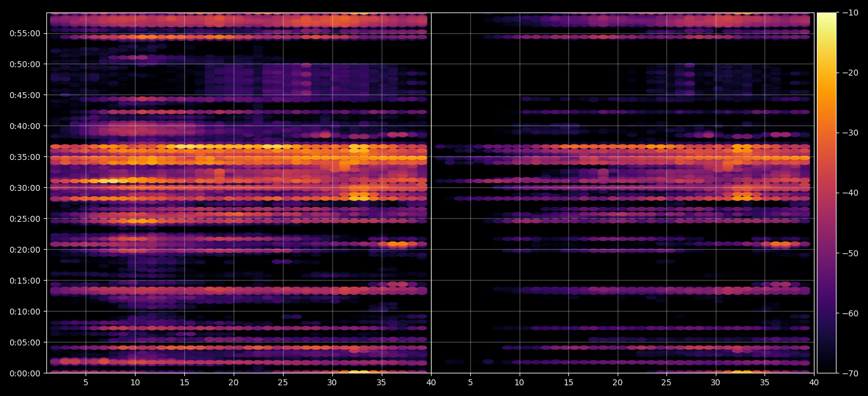Screen dimensions: 868x396
Task: Click x-axis label 30 of the right heatmap
Action: coord(716,383)
